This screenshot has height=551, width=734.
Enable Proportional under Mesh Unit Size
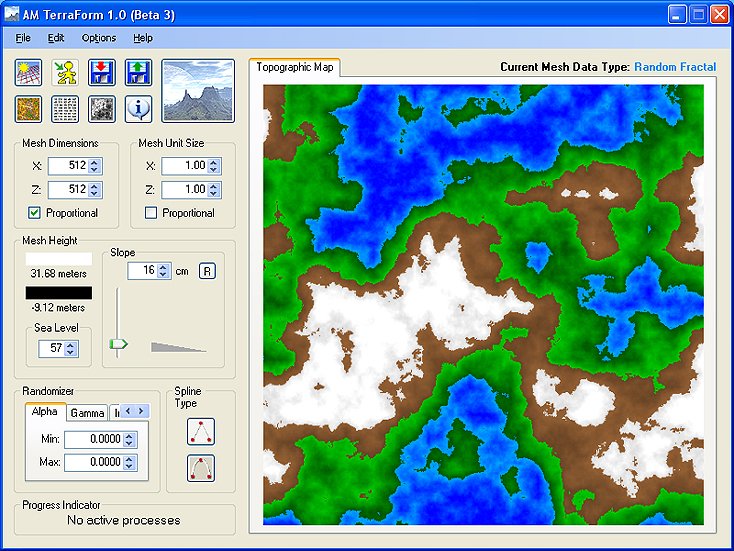click(x=151, y=213)
